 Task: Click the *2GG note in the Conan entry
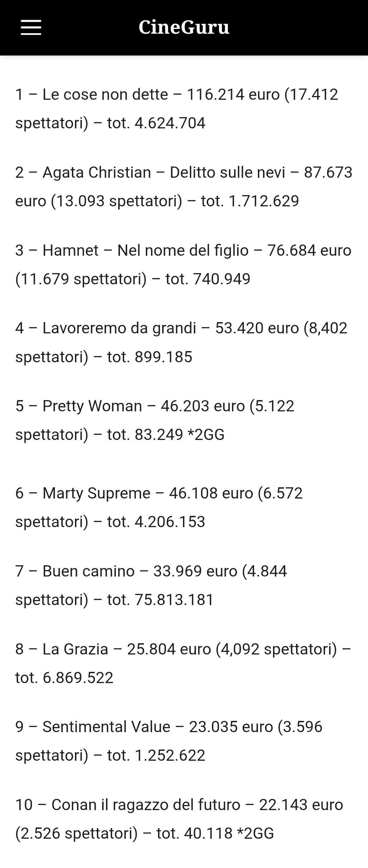click(255, 833)
